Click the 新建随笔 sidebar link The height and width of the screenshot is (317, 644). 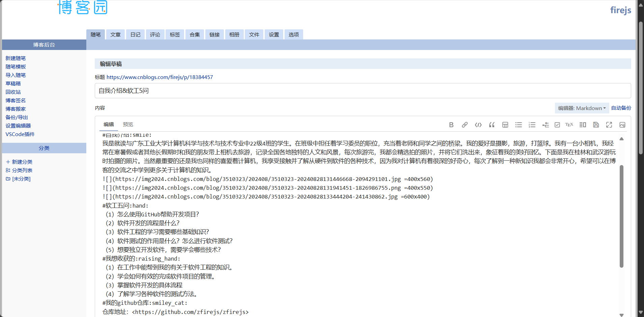(16, 58)
